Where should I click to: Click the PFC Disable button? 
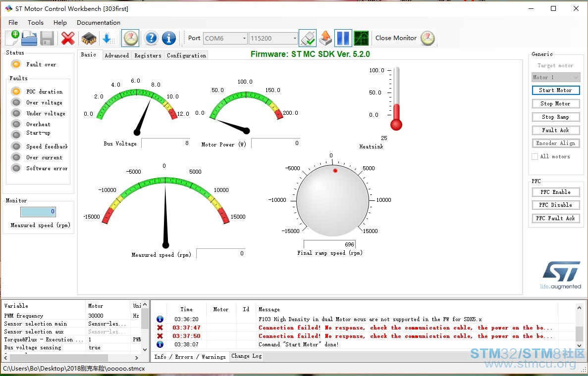click(x=555, y=205)
